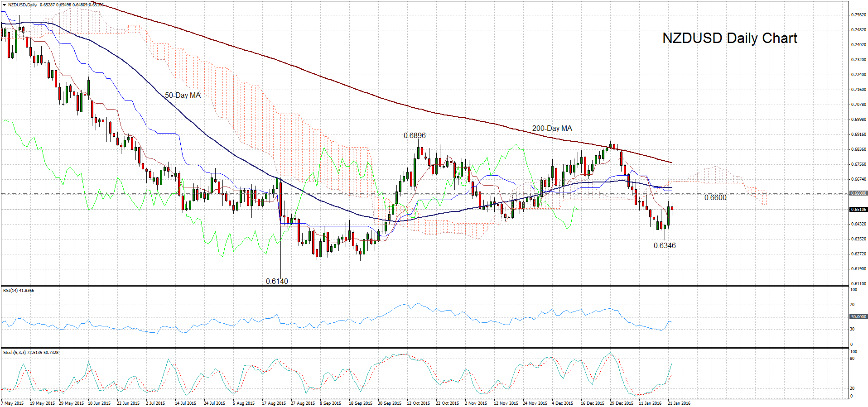The width and height of the screenshot is (868, 407).
Task: Click the '18 Sep 2015' date label
Action: (361, 403)
